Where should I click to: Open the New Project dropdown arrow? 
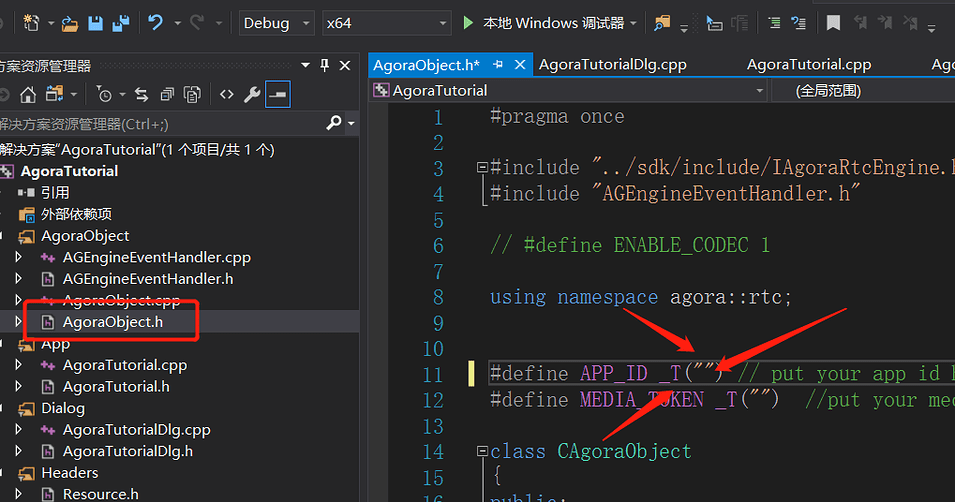[51, 24]
